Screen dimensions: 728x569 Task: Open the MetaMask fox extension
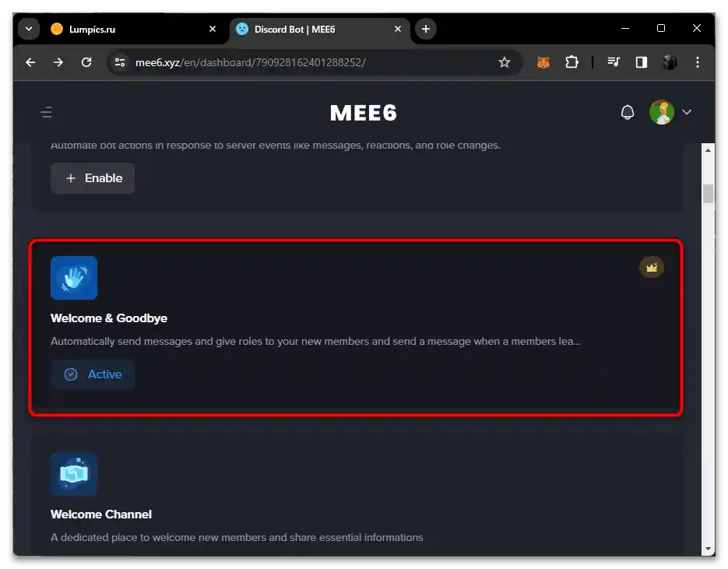coord(543,62)
